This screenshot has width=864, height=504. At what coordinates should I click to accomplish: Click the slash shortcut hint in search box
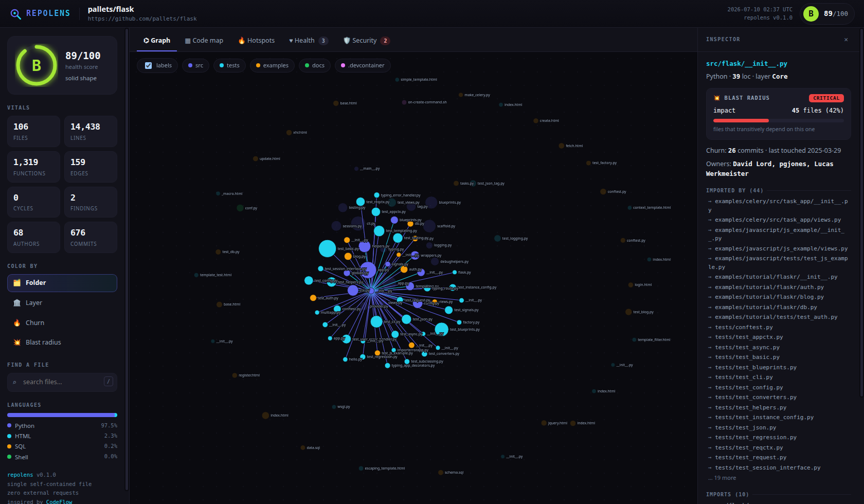[x=109, y=382]
